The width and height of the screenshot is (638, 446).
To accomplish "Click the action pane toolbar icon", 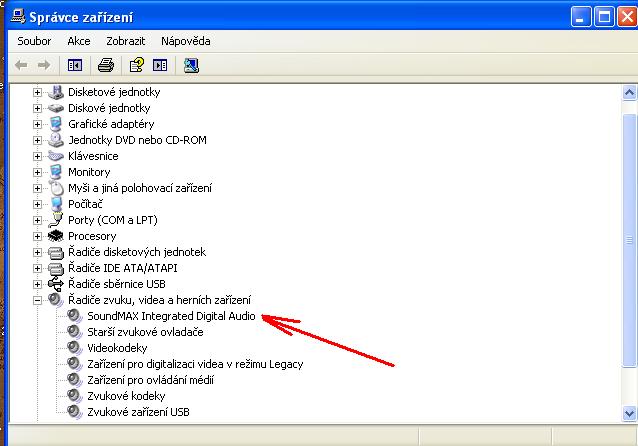I will (x=160, y=65).
